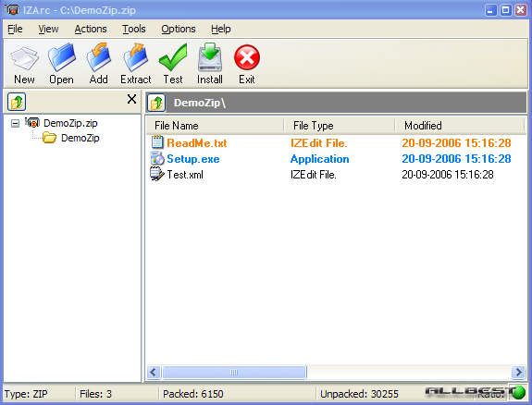
Task: Click the horizontal scrollbar thumb
Action: coord(234,372)
